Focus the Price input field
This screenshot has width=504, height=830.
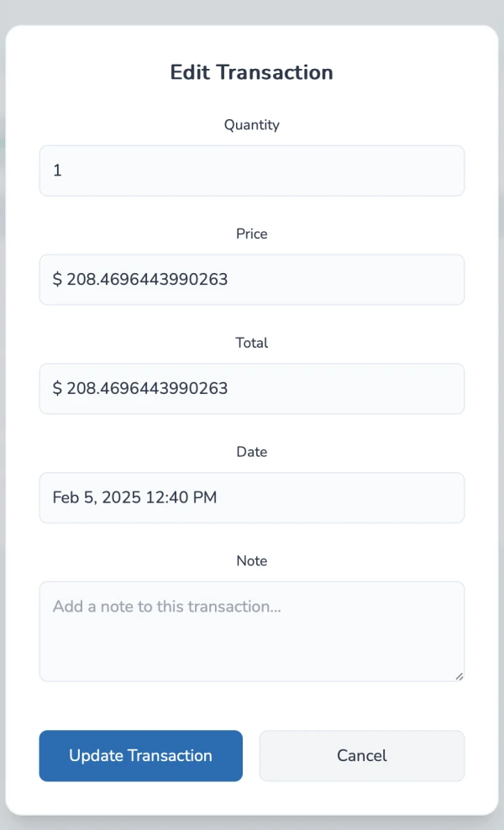tap(252, 280)
